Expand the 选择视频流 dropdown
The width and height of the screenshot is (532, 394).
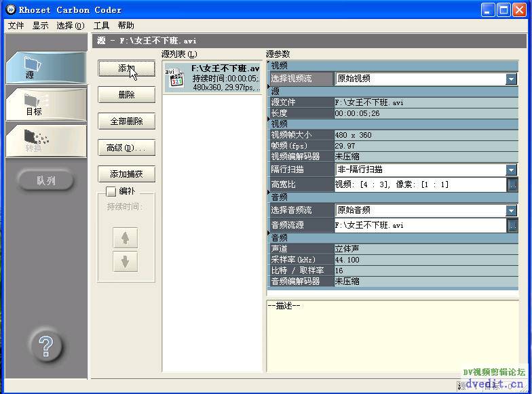[x=512, y=79]
